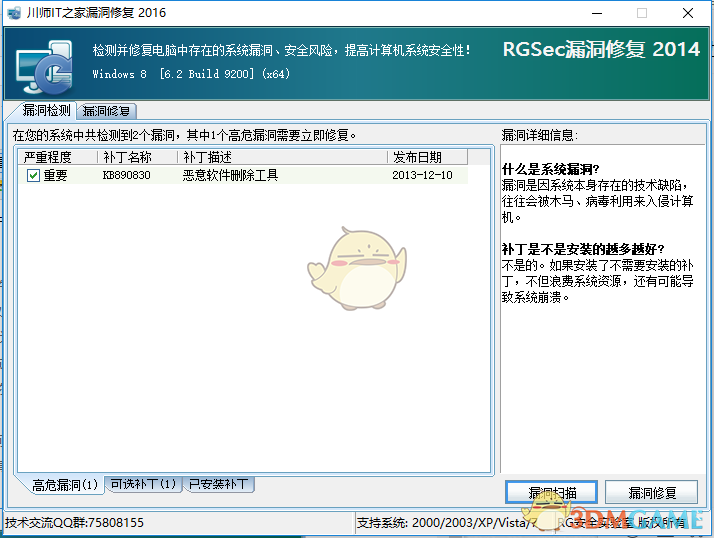Open the 高危漏洞(1) bottom tab

coord(65,485)
